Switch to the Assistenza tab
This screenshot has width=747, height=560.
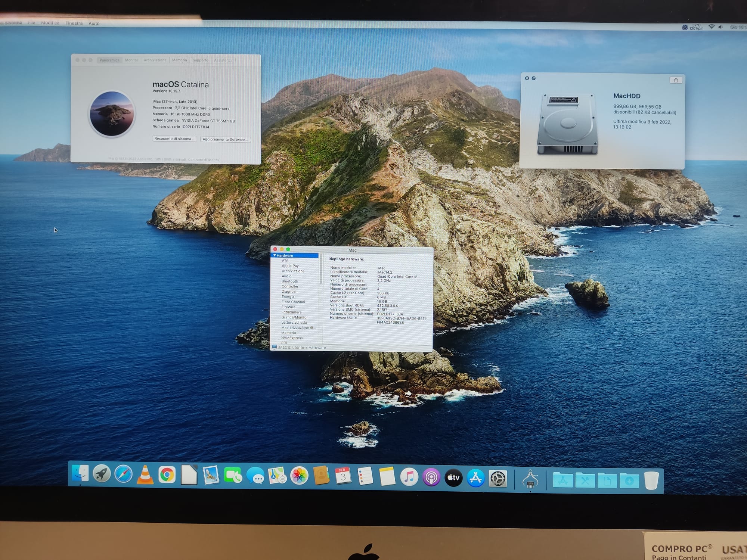point(223,60)
